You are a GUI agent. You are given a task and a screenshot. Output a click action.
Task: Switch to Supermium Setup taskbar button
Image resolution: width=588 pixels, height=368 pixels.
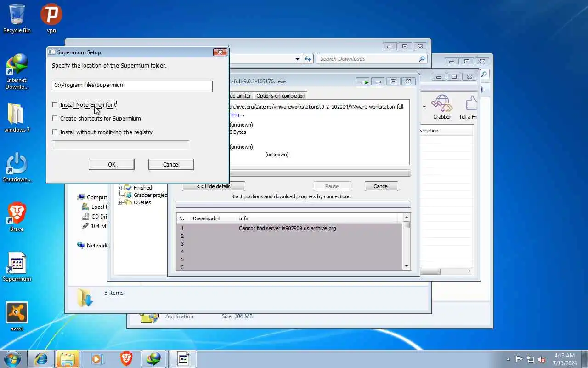point(183,359)
